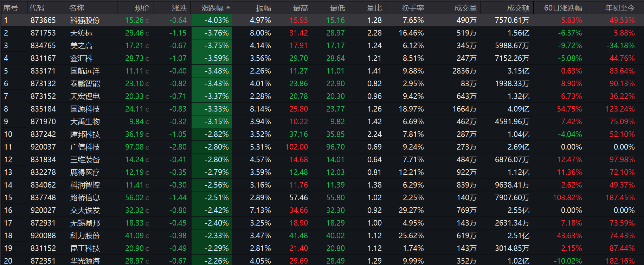Click the 25.62% turnover rate cell
Image resolution: width=644 pixels, height=265 pixels.
coord(411,236)
